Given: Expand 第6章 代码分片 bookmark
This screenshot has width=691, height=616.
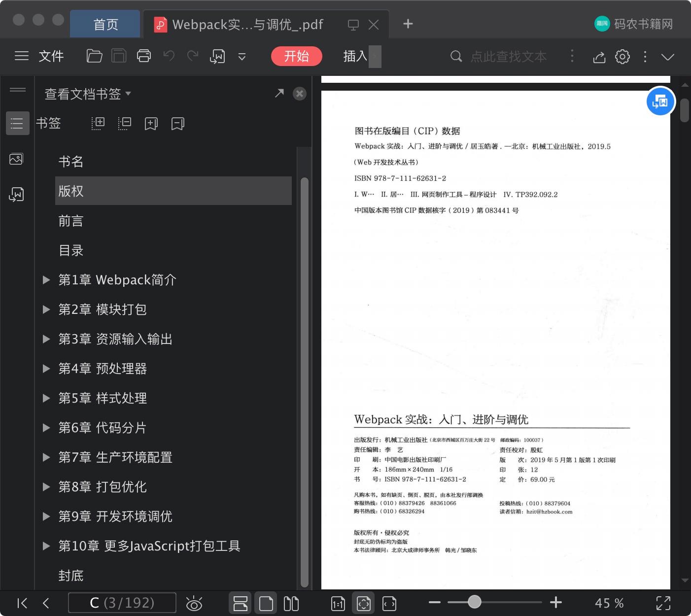Looking at the screenshot, I should (46, 428).
